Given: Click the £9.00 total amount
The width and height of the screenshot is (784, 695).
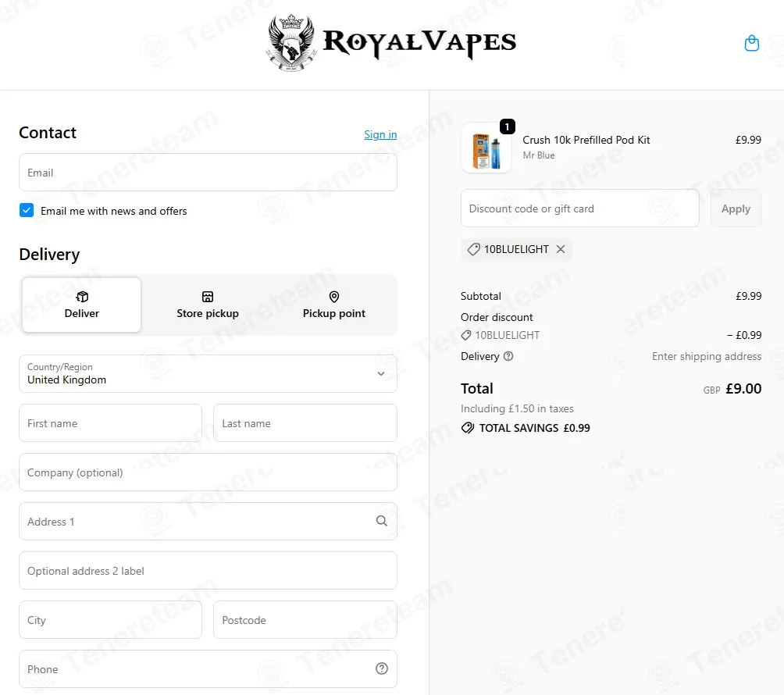Looking at the screenshot, I should click(x=743, y=389).
